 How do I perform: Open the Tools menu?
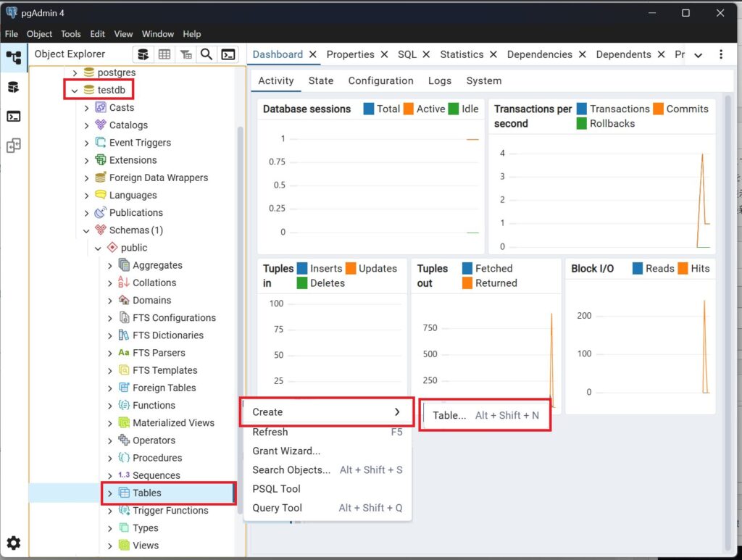(70, 34)
